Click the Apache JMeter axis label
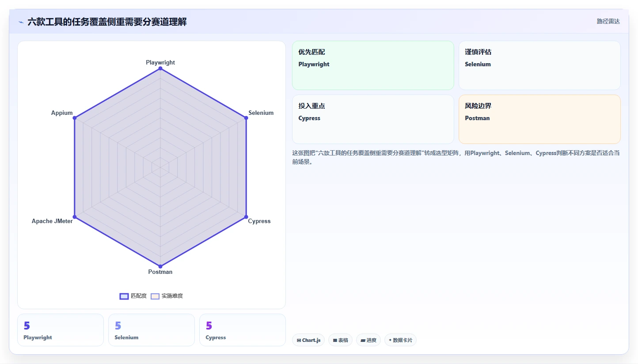This screenshot has width=638, height=364. point(52,221)
